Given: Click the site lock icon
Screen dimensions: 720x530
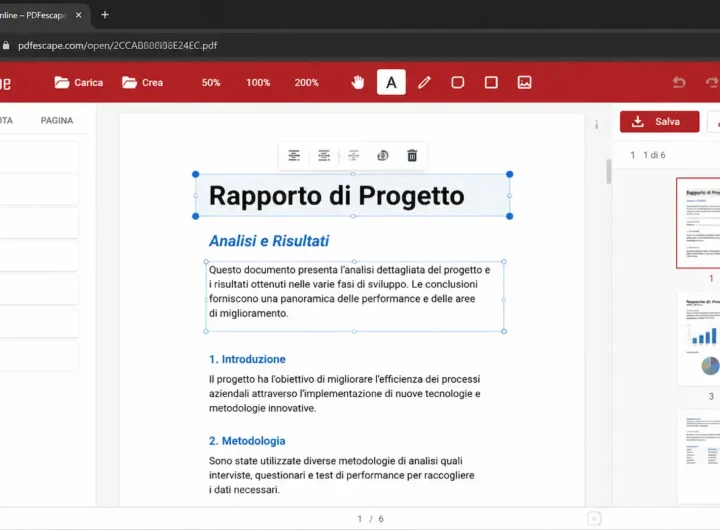Looking at the screenshot, I should (x=6, y=45).
